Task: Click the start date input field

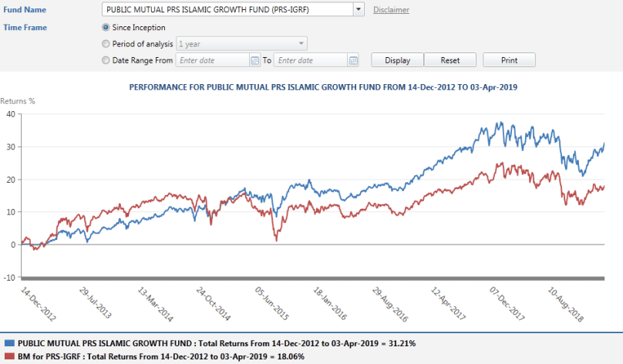Action: (x=213, y=60)
